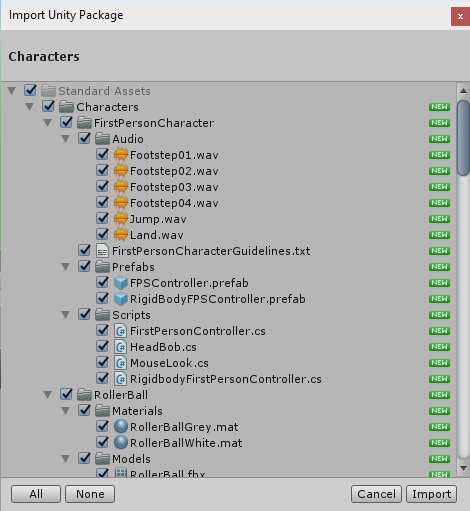
Task: Click the FPSController.prefab blue cube icon
Action: (121, 283)
